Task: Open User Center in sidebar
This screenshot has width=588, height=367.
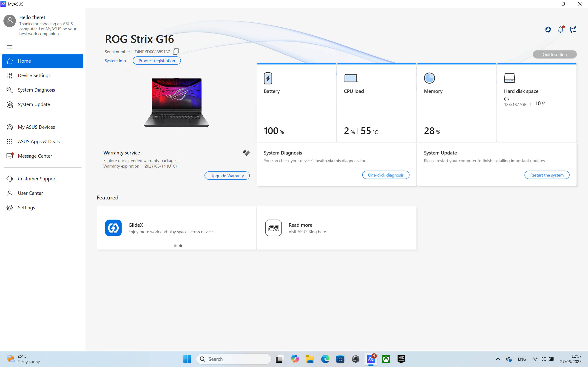Action: click(43, 193)
